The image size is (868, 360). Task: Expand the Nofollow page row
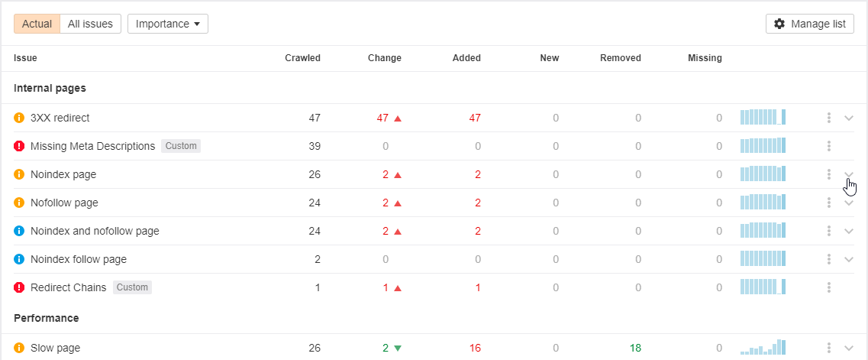click(849, 203)
